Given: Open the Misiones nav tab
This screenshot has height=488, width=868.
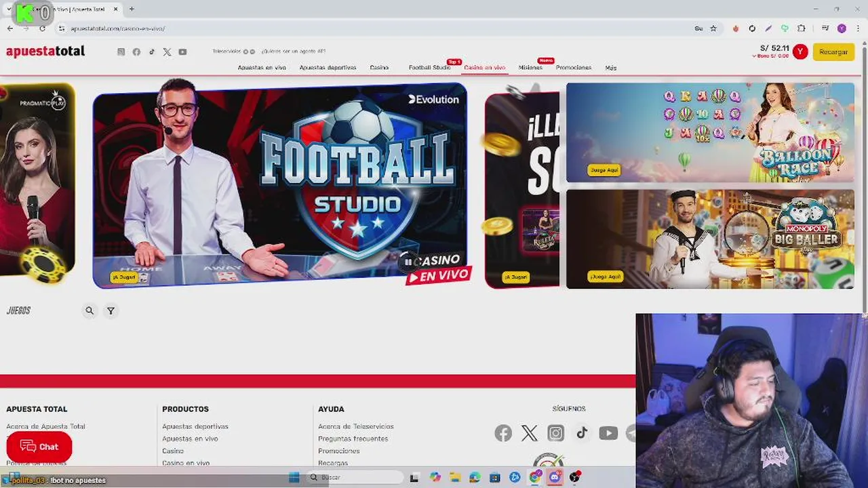Looking at the screenshot, I should [530, 68].
